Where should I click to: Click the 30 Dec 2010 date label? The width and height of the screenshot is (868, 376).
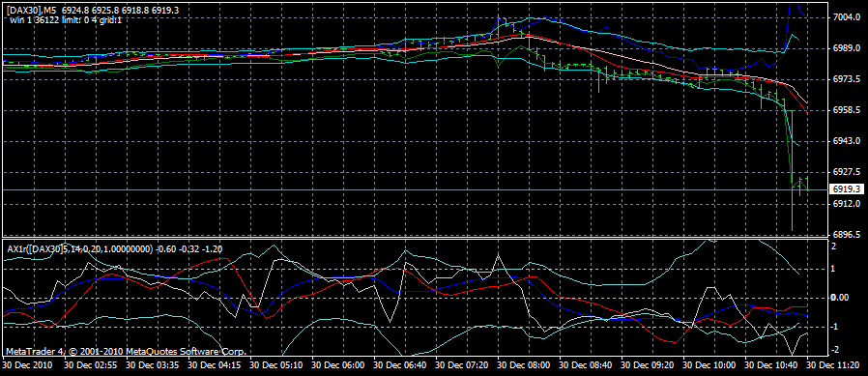[28, 365]
